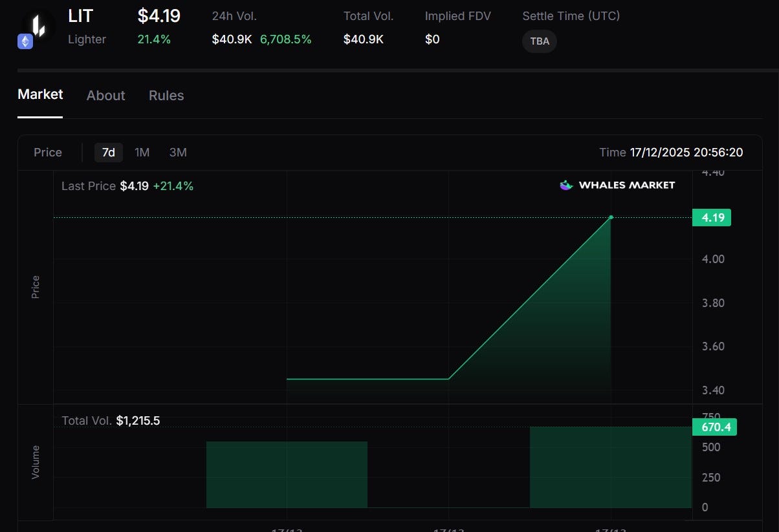Select the 1M timeframe
Image resolution: width=779 pixels, height=532 pixels.
(x=142, y=153)
